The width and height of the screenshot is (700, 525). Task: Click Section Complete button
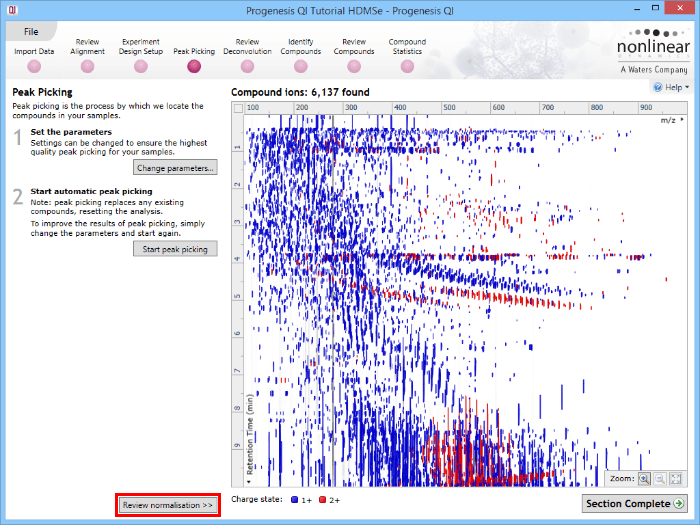tap(634, 504)
